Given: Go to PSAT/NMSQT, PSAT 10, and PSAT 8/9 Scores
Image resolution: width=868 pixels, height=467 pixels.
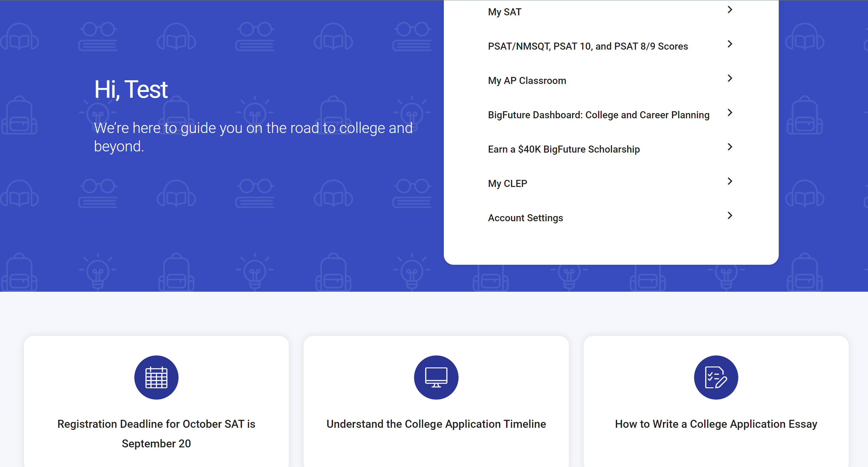Looking at the screenshot, I should tap(588, 47).
